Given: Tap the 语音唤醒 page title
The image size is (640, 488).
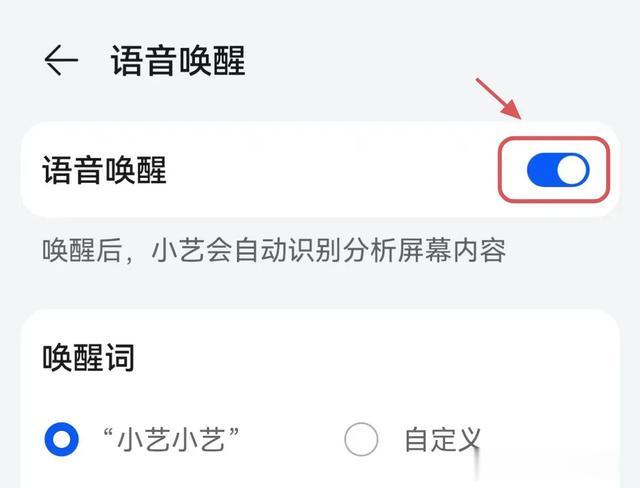Looking at the screenshot, I should coord(178,61).
